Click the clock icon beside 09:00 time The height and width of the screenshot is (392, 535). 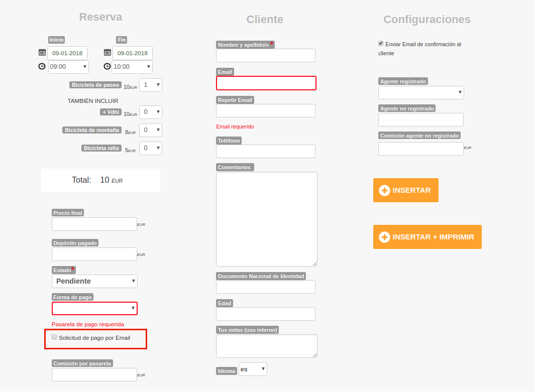pos(42,66)
